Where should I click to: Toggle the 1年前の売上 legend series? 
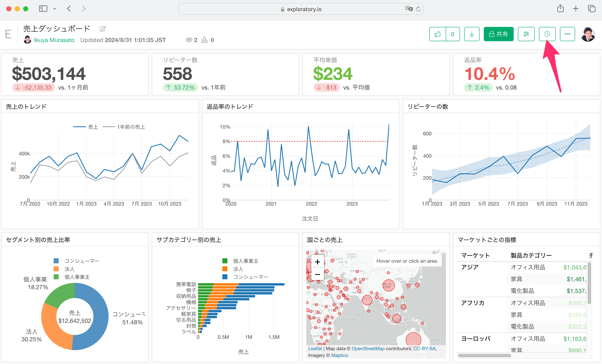point(131,127)
